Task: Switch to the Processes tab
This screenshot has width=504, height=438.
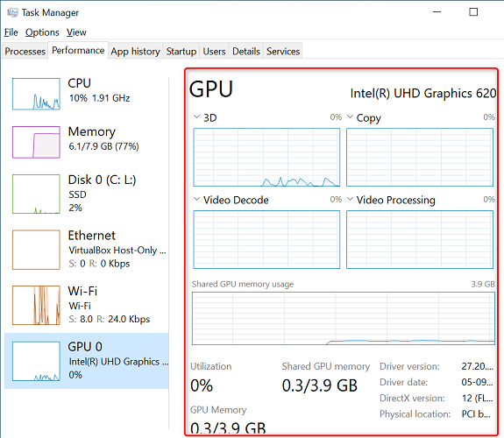Action: click(25, 51)
